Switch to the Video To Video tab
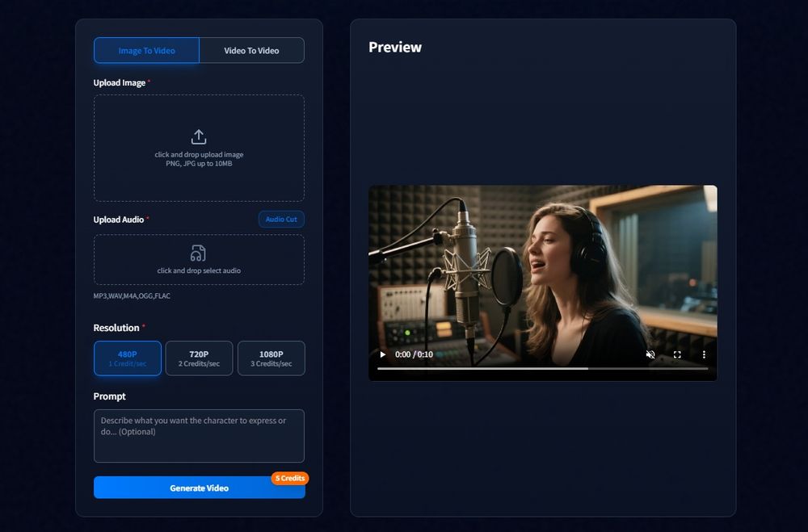This screenshot has height=532, width=808. coord(251,50)
